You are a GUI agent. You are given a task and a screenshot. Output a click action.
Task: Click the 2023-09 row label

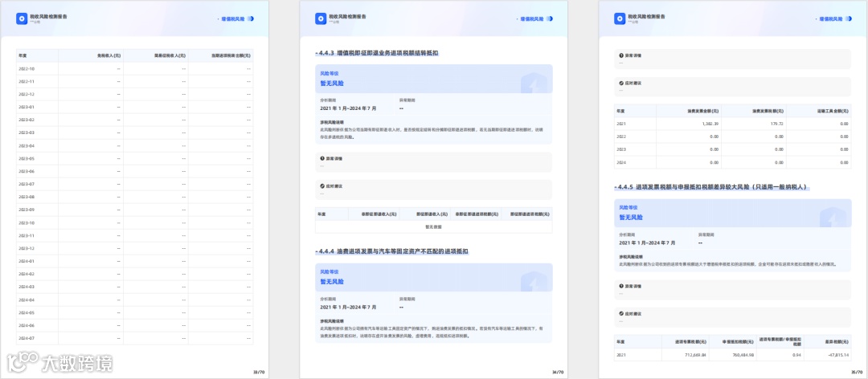(27, 210)
